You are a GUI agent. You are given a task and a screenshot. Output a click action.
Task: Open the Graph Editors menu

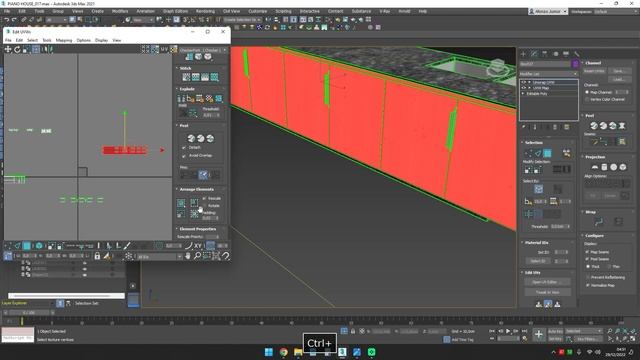pyautogui.click(x=176, y=11)
